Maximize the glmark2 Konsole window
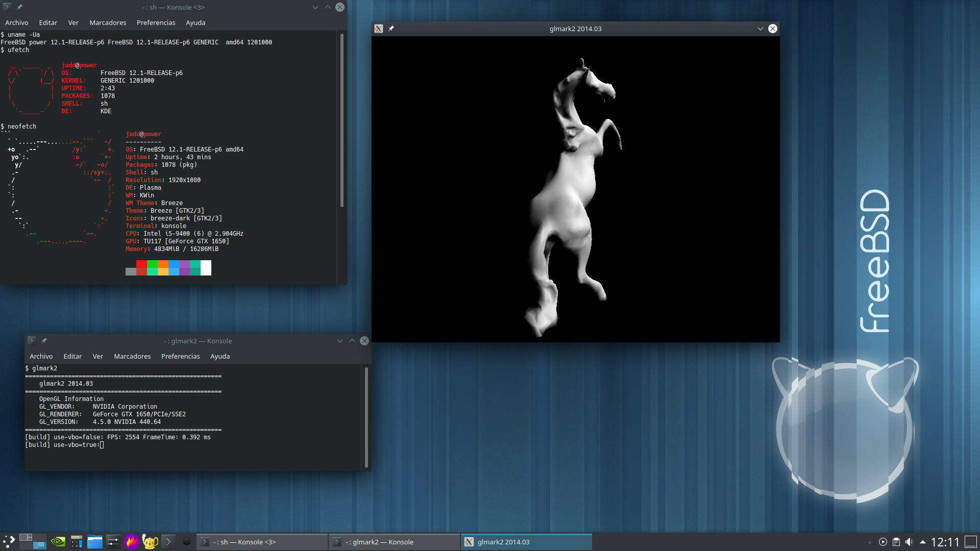 pyautogui.click(x=352, y=341)
